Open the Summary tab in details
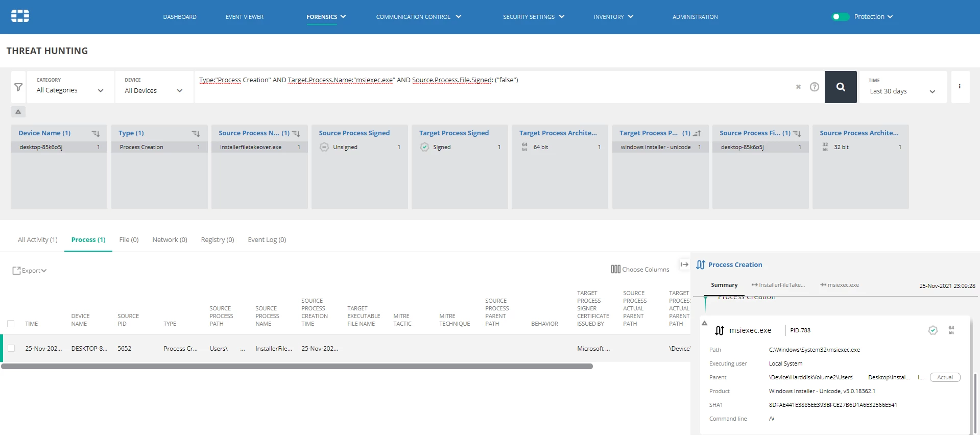The image size is (980, 437). point(724,285)
